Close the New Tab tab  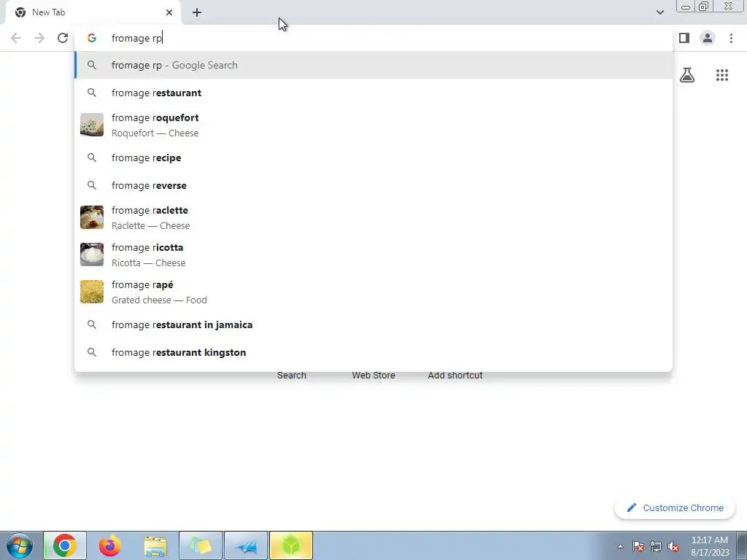click(169, 12)
